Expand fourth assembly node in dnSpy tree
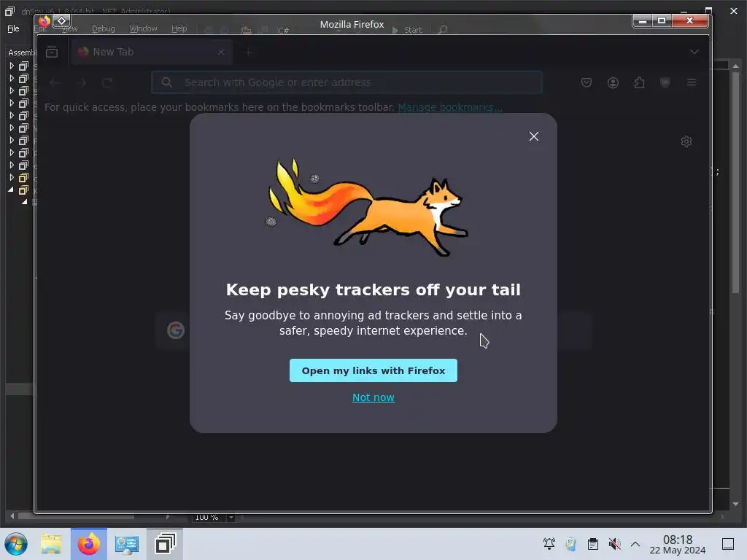The width and height of the screenshot is (747, 560). click(12, 103)
